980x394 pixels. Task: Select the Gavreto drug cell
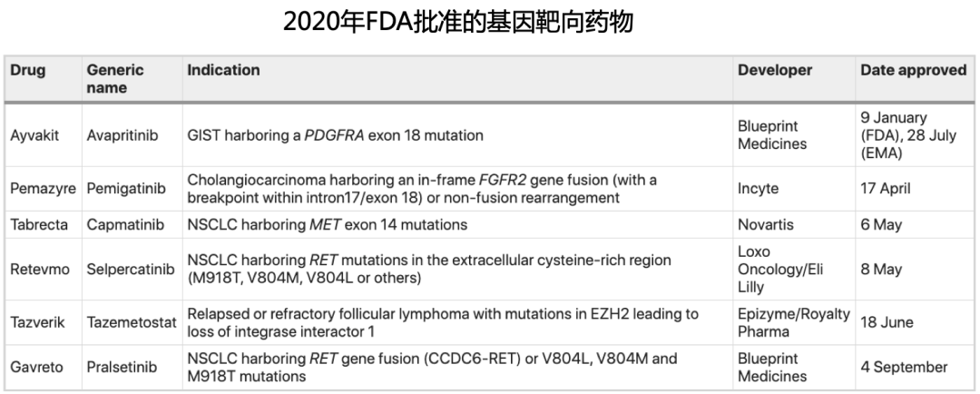(x=35, y=368)
